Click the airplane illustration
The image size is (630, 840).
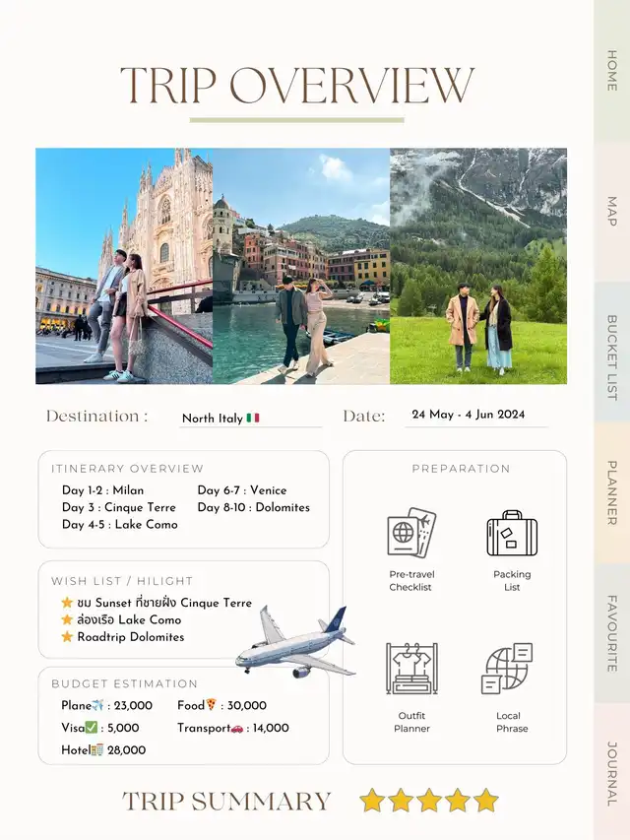[293, 644]
